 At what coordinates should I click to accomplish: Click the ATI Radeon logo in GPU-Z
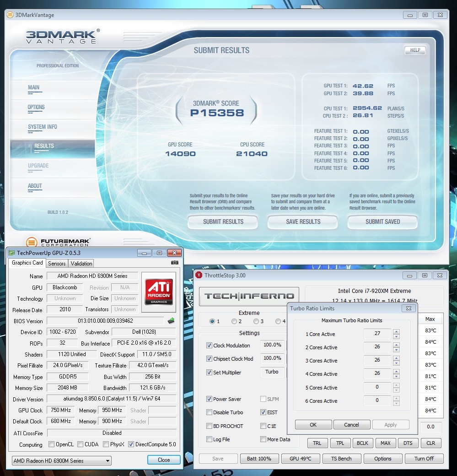click(159, 292)
